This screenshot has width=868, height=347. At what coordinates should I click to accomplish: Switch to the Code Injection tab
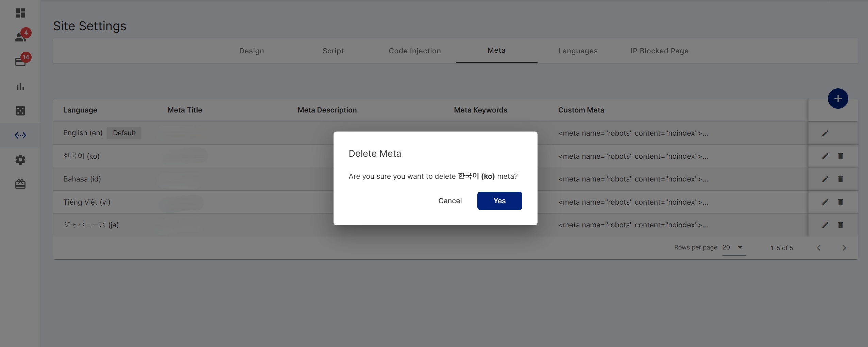pyautogui.click(x=415, y=51)
